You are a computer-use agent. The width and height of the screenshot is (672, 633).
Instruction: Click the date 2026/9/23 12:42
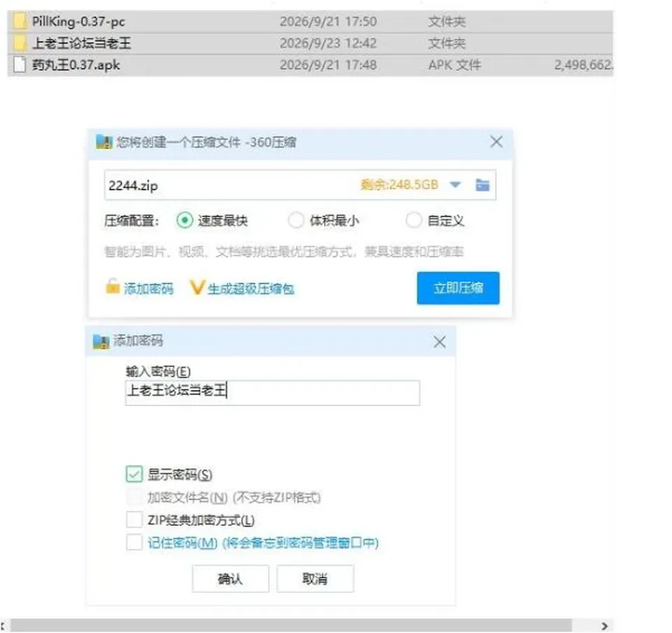pyautogui.click(x=328, y=43)
